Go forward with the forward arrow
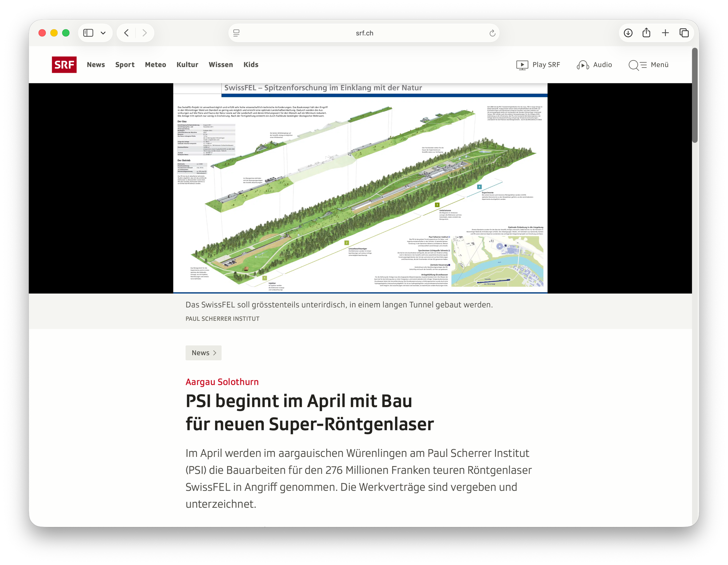This screenshot has height=565, width=728. (x=144, y=33)
